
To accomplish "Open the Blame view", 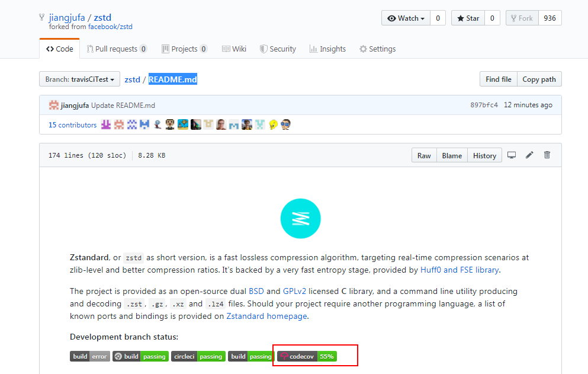I will [452, 155].
